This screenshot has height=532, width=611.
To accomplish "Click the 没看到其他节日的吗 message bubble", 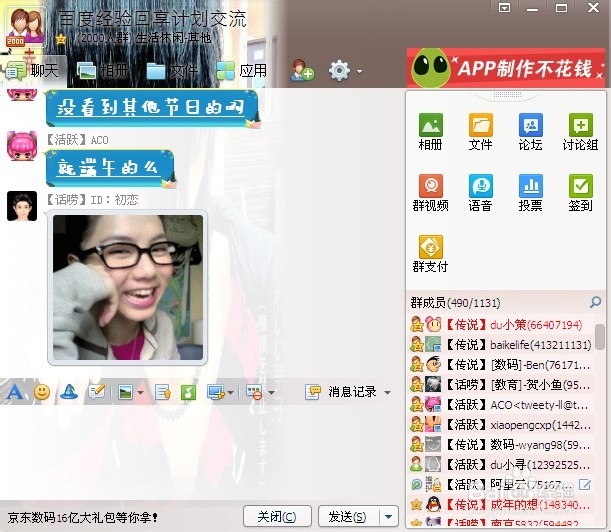I will (152, 108).
